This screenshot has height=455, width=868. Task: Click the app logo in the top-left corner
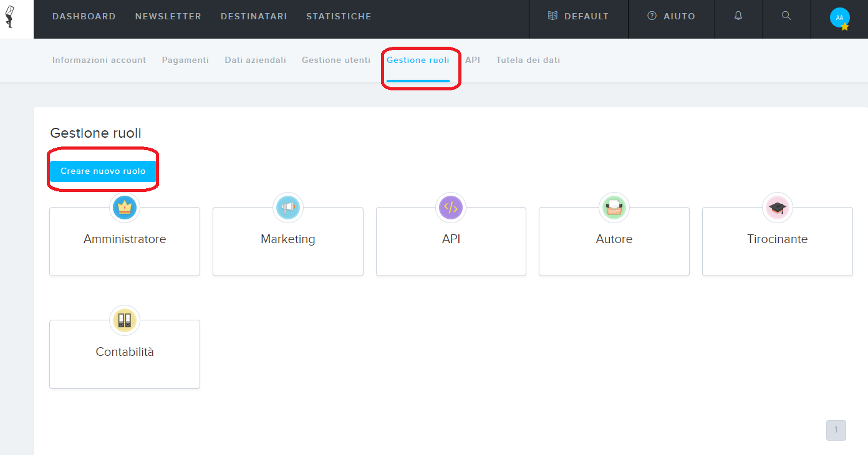10,16
